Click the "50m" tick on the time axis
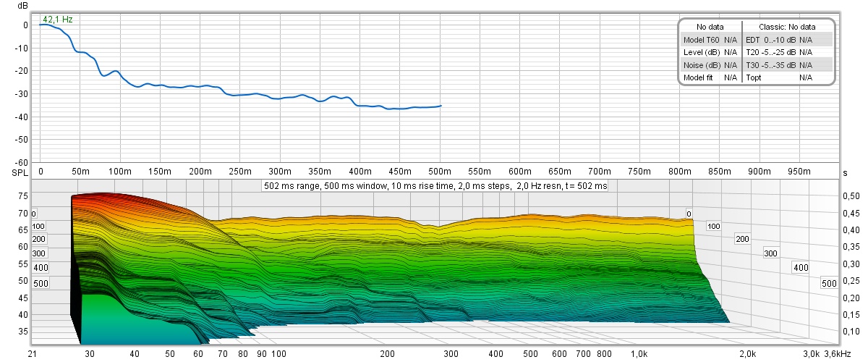The image size is (868, 362). pyautogui.click(x=80, y=172)
